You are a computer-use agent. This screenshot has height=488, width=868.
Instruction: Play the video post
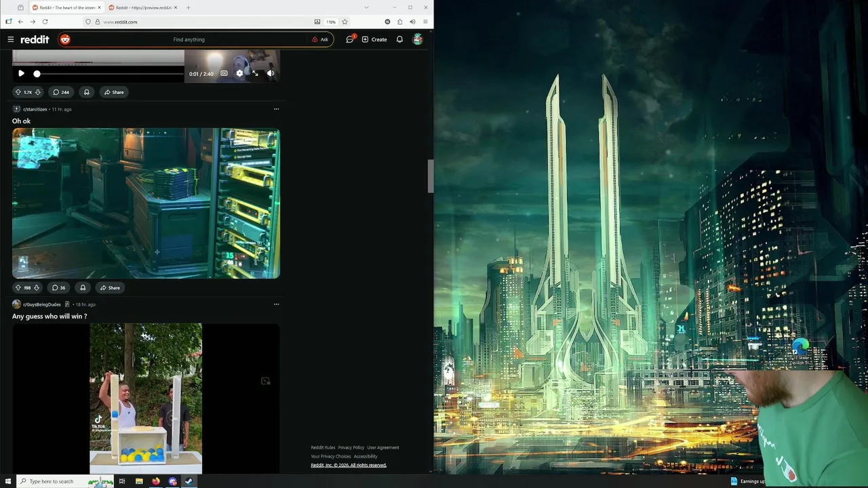pos(21,73)
